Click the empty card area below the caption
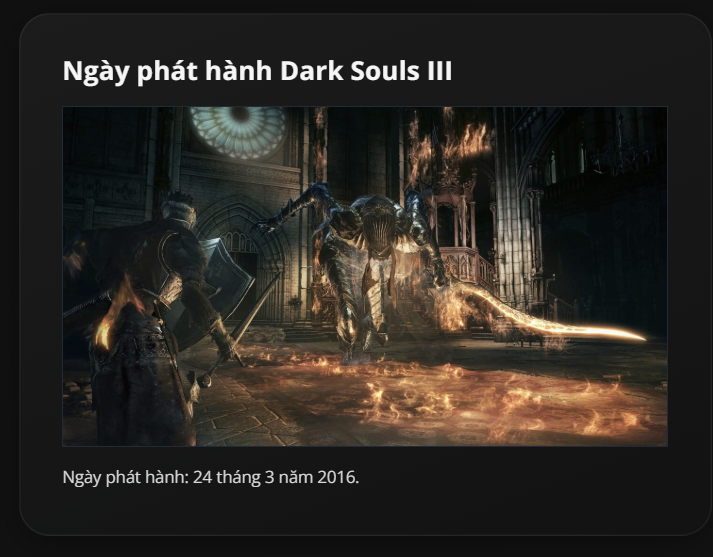713x557 pixels. pyautogui.click(x=365, y=512)
